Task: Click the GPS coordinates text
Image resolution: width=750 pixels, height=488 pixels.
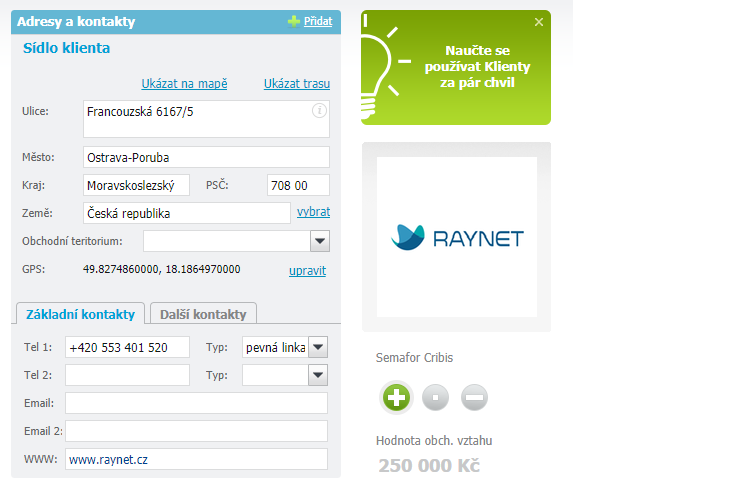Action: (x=162, y=269)
